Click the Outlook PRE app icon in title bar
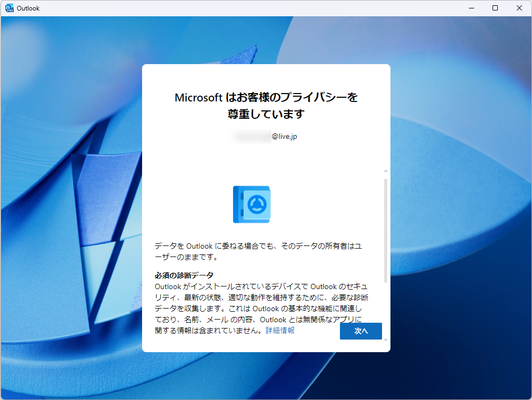The width and height of the screenshot is (532, 400). pos(11,8)
